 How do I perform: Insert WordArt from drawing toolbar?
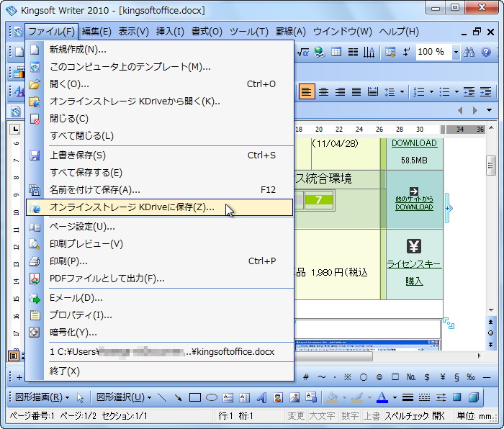261,398
